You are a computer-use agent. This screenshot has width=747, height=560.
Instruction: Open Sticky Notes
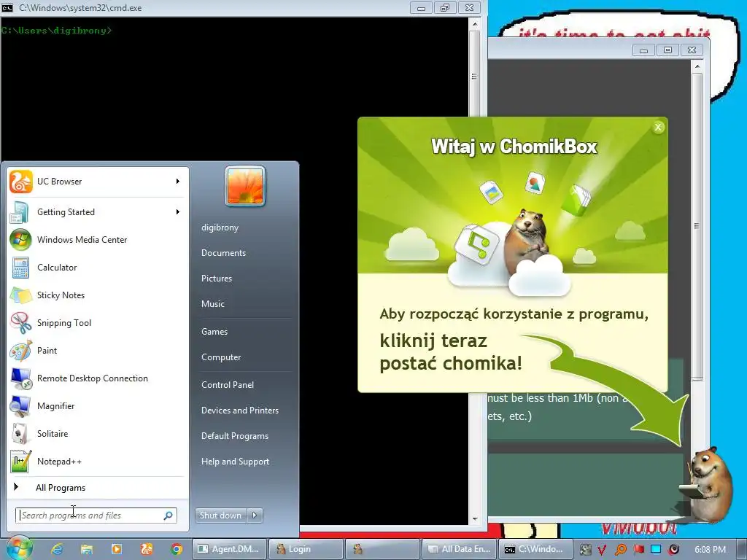click(x=97, y=295)
